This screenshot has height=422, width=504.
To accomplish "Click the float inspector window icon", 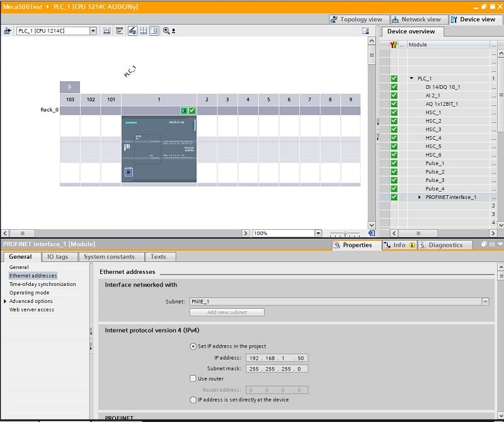I will [x=484, y=244].
